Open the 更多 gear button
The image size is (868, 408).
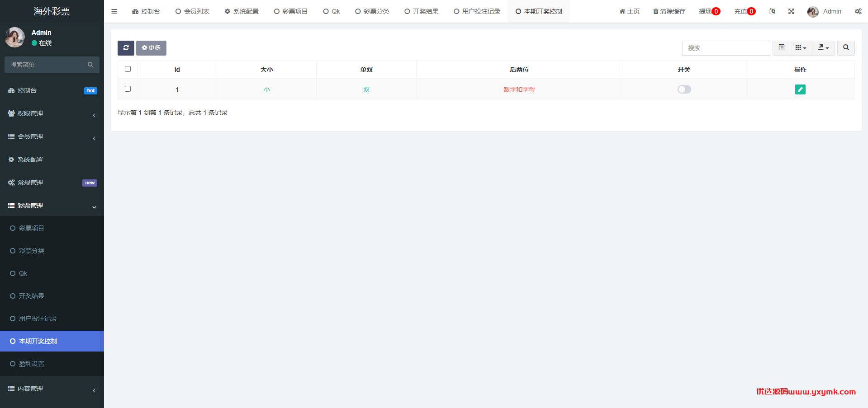(151, 48)
